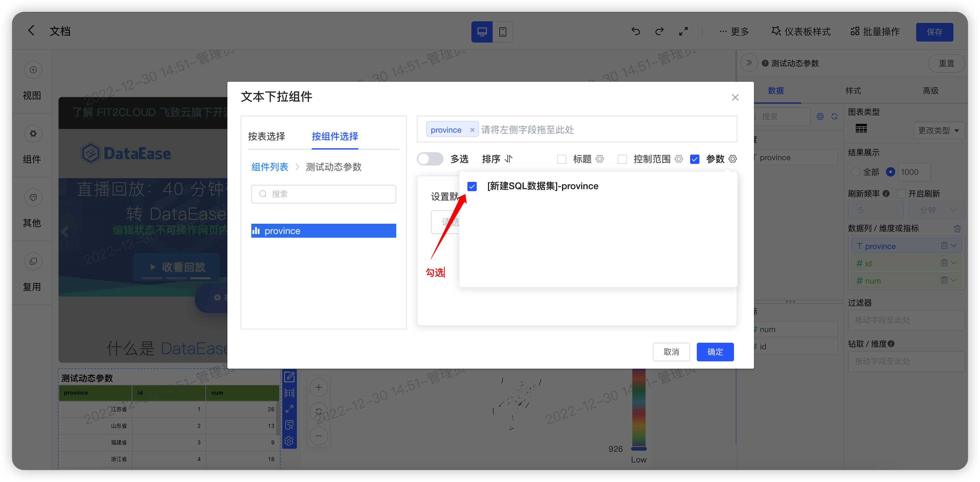The height and width of the screenshot is (482, 980).
Task: Uncheck the [新建SQL数据集]-province checkbox
Action: [x=472, y=186]
